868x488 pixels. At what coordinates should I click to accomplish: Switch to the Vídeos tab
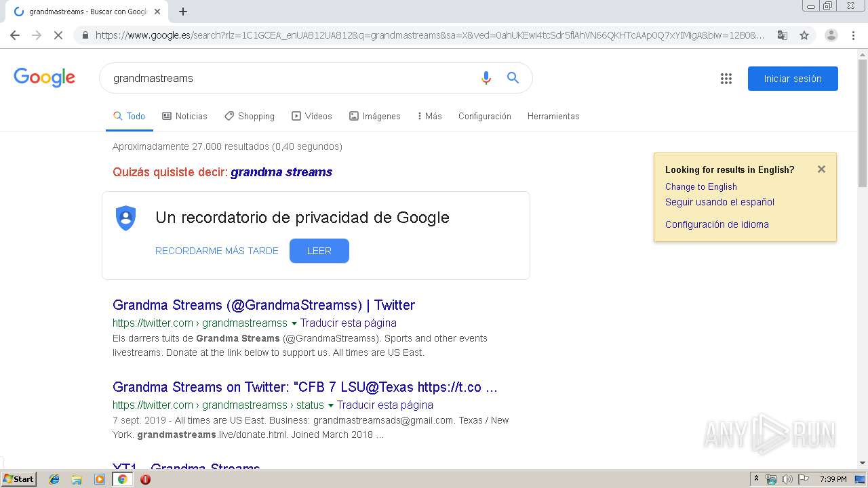312,116
